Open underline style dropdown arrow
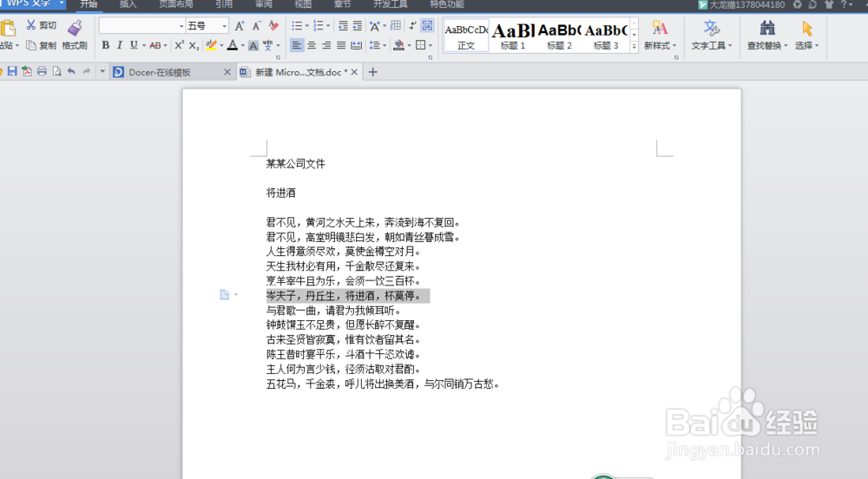Image resolution: width=868 pixels, height=479 pixels. point(144,45)
